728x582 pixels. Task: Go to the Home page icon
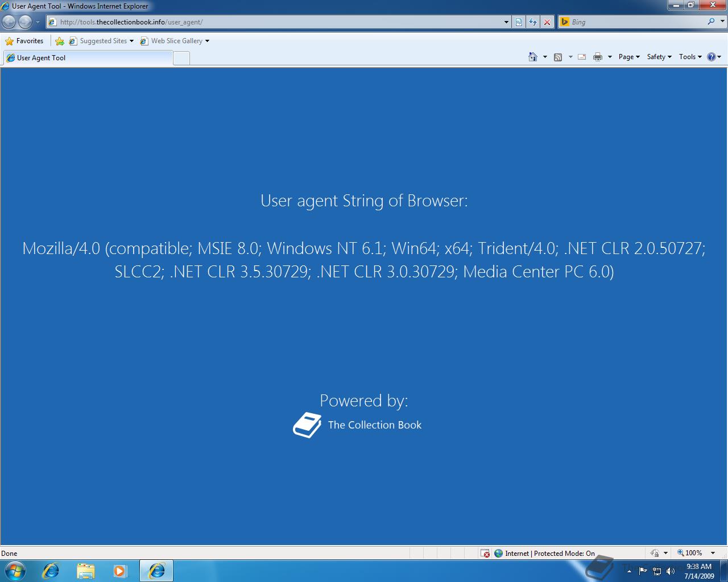pyautogui.click(x=533, y=57)
